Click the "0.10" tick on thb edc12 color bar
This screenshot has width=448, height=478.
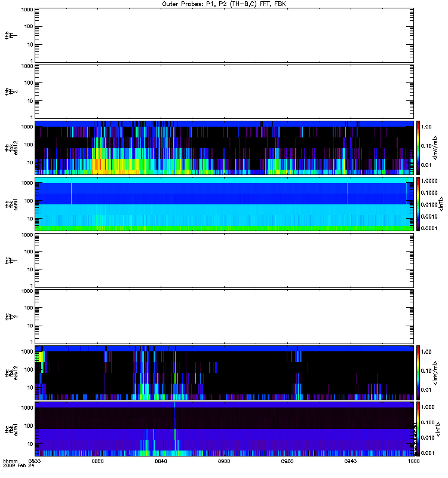426,146
